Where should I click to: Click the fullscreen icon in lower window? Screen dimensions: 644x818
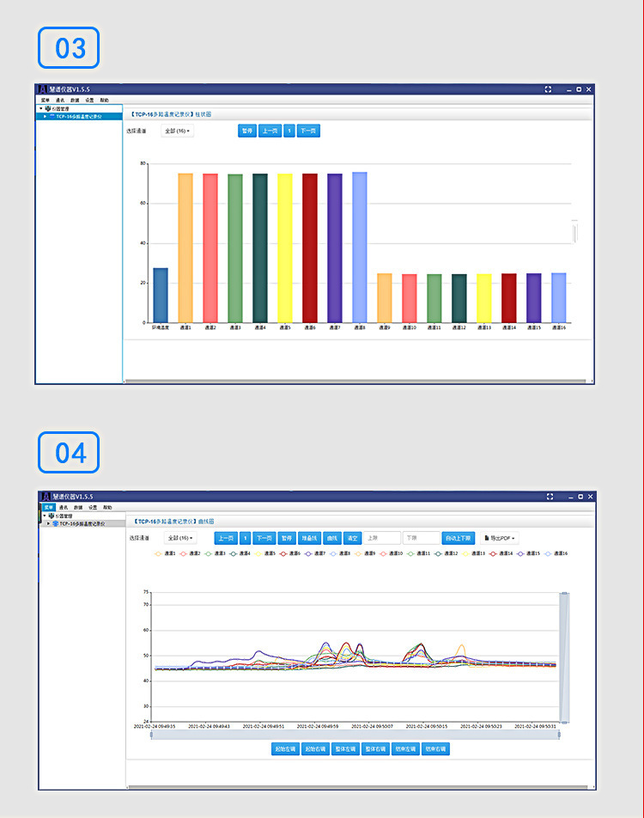point(550,497)
